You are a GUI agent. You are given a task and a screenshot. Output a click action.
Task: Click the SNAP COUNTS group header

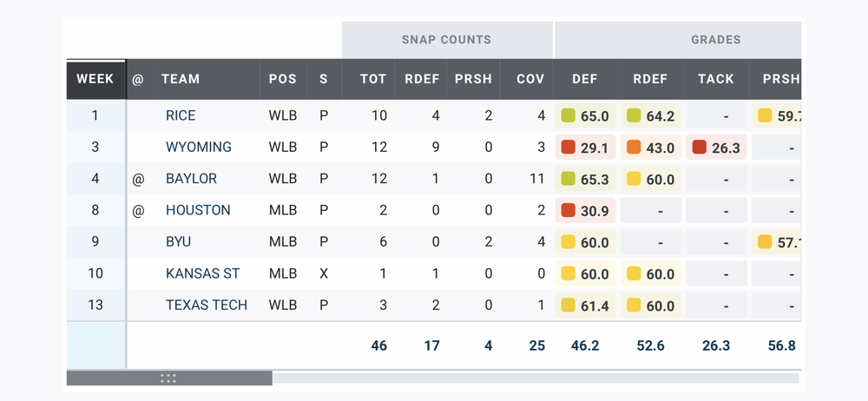446,39
